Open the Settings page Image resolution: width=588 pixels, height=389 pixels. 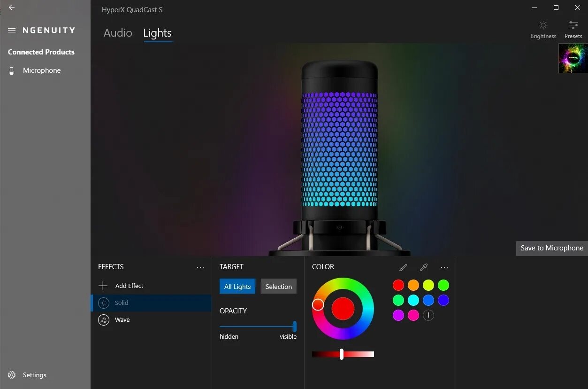pyautogui.click(x=35, y=375)
